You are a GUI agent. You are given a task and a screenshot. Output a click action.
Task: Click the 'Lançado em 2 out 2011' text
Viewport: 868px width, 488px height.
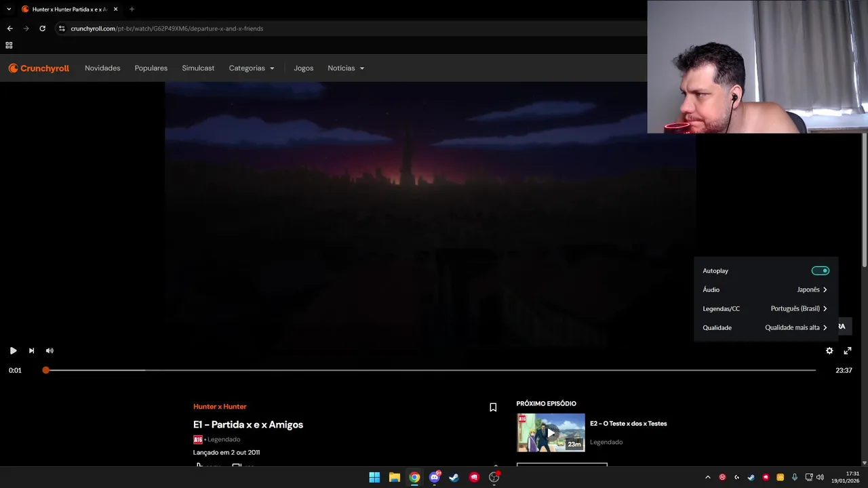click(226, 452)
